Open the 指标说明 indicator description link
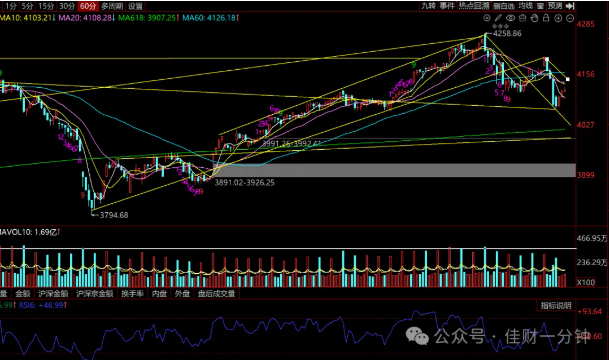 click(556, 306)
